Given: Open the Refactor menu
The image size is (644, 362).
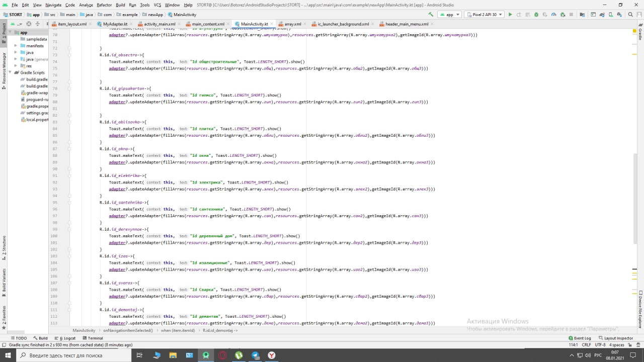Looking at the screenshot, I should (x=104, y=5).
